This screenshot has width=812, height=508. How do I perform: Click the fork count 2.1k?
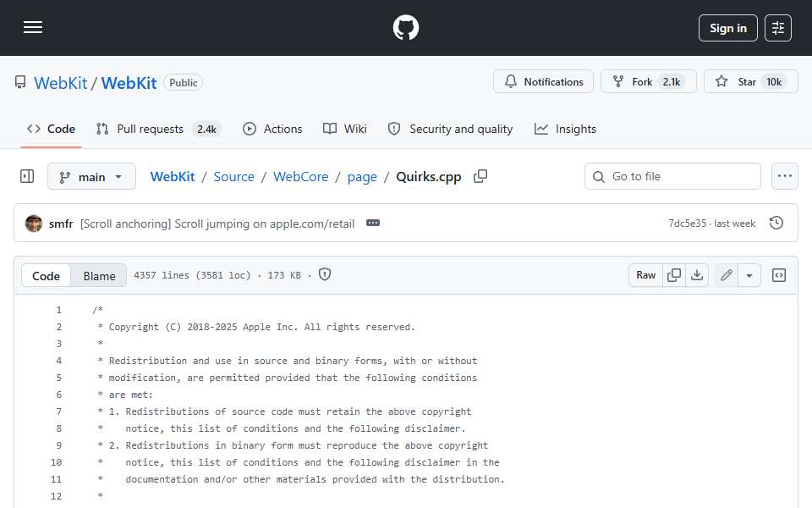(672, 82)
